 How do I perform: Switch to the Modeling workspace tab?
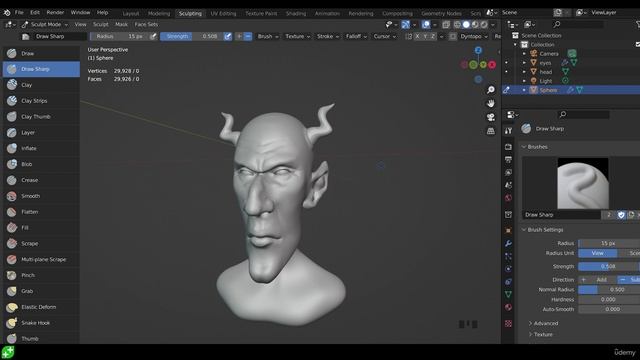[159, 13]
